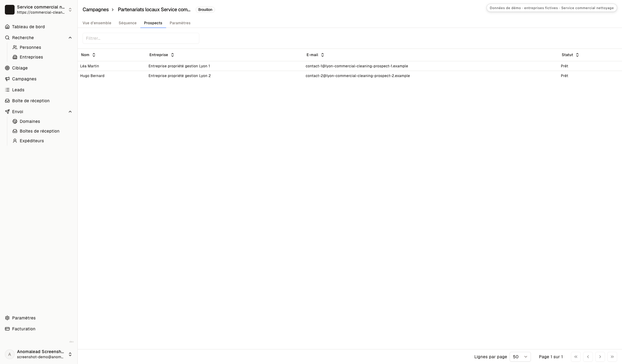Open the Lignes par page dropdown
This screenshot has height=364, width=622.
(520, 357)
